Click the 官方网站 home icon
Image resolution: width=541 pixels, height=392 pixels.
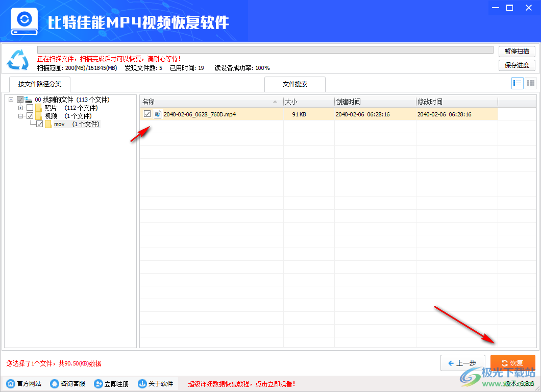[11, 383]
